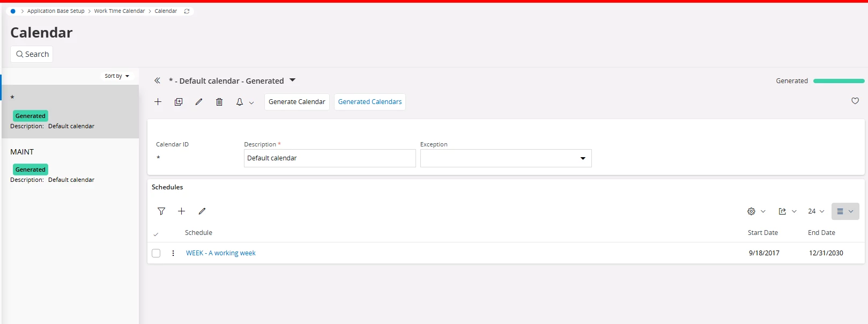The height and width of the screenshot is (324, 868).
Task: Expand list layout dropdown chevron
Action: click(851, 211)
